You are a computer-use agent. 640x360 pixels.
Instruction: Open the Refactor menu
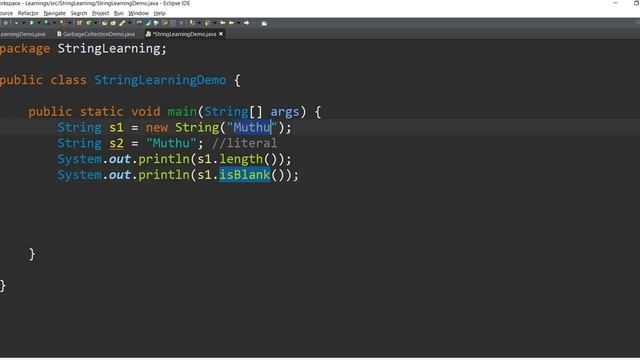(x=28, y=13)
